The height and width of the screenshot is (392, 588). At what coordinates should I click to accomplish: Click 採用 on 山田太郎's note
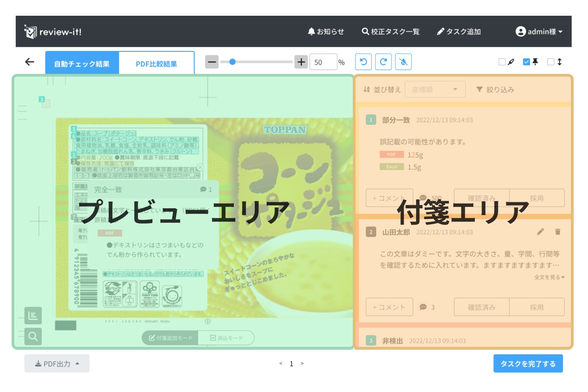[x=537, y=307]
